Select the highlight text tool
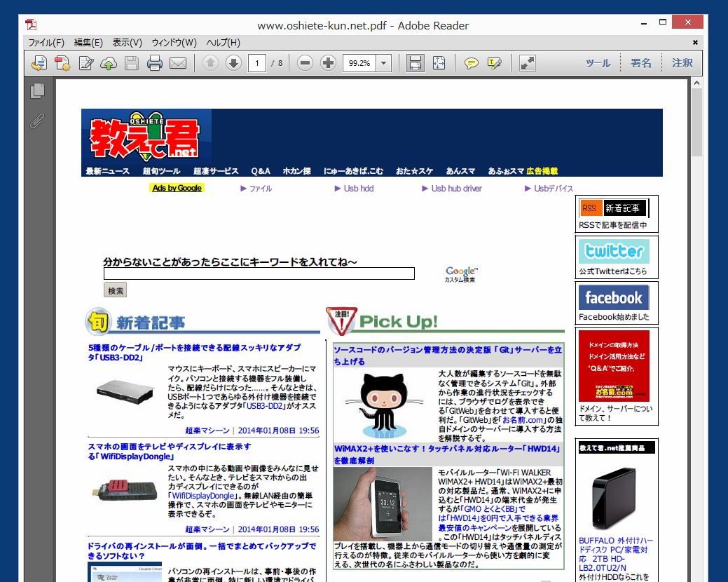This screenshot has width=728, height=582. (x=495, y=62)
